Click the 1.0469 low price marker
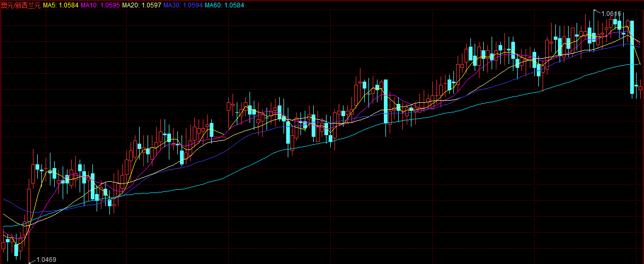The image size is (644, 264). (46, 259)
